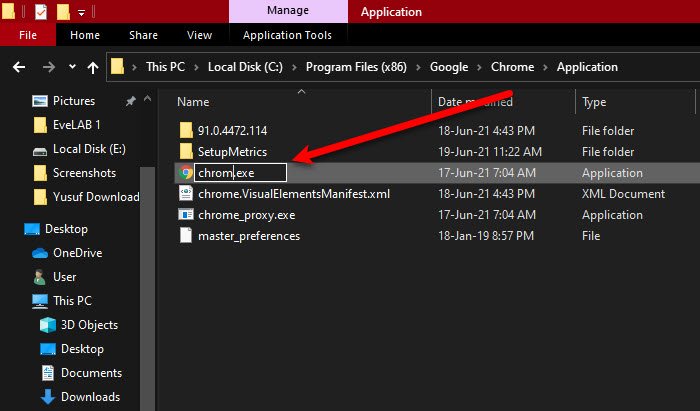The height and width of the screenshot is (411, 700).
Task: Click navigation pane scroll up arrow
Action: coord(147,99)
